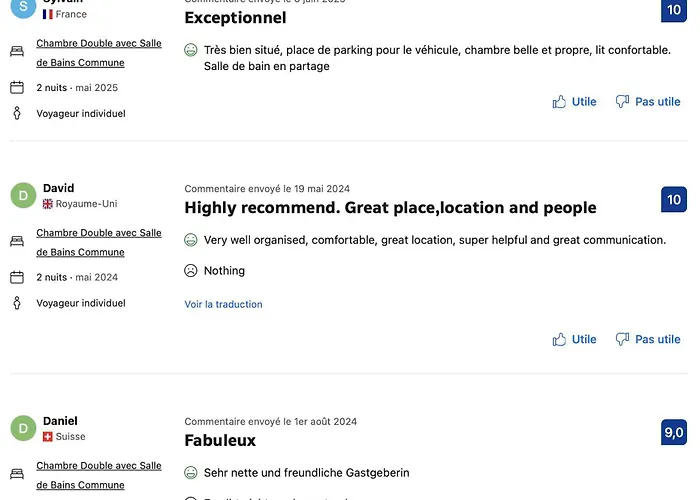Click the United Kingdom flag icon

48,204
